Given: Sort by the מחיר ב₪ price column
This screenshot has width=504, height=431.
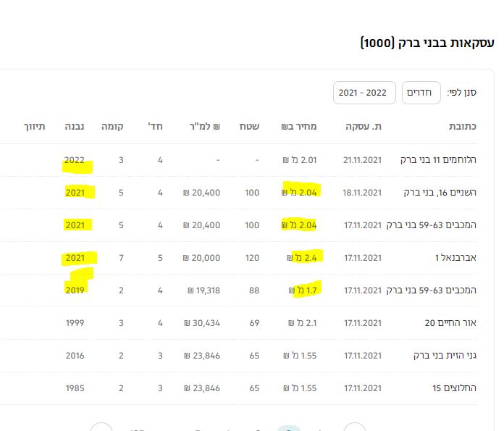Looking at the screenshot, I should click(x=298, y=127).
